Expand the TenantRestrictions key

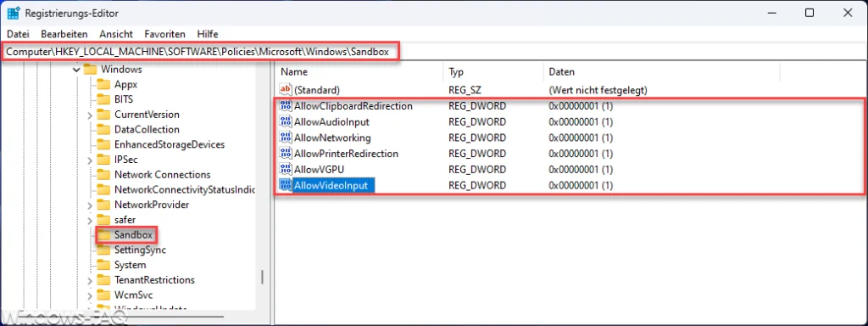pos(90,280)
